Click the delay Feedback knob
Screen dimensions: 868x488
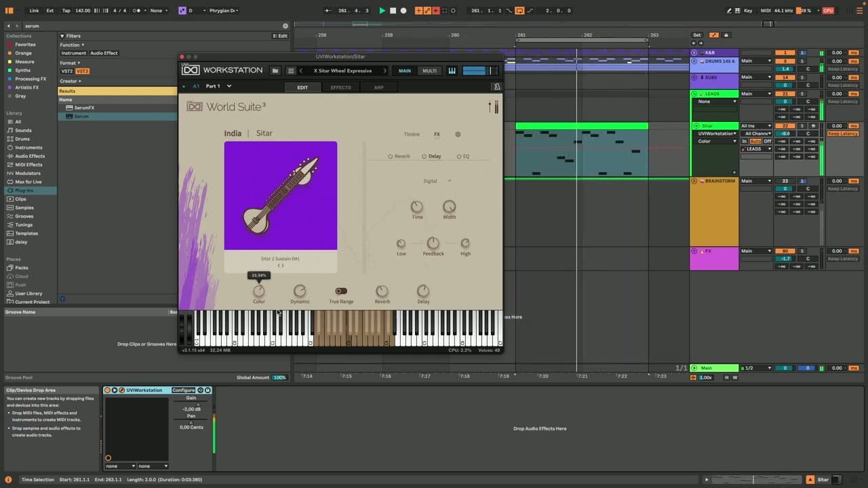click(x=433, y=243)
